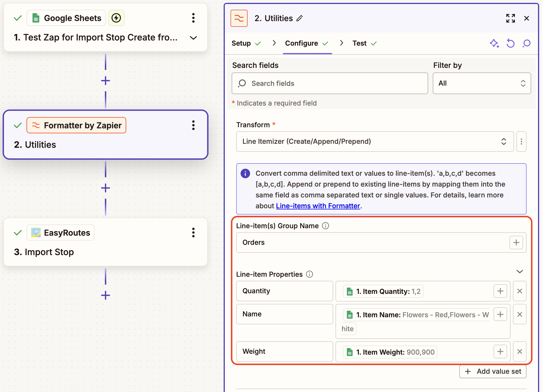
Task: Open the Transform dropdown
Action: [375, 142]
